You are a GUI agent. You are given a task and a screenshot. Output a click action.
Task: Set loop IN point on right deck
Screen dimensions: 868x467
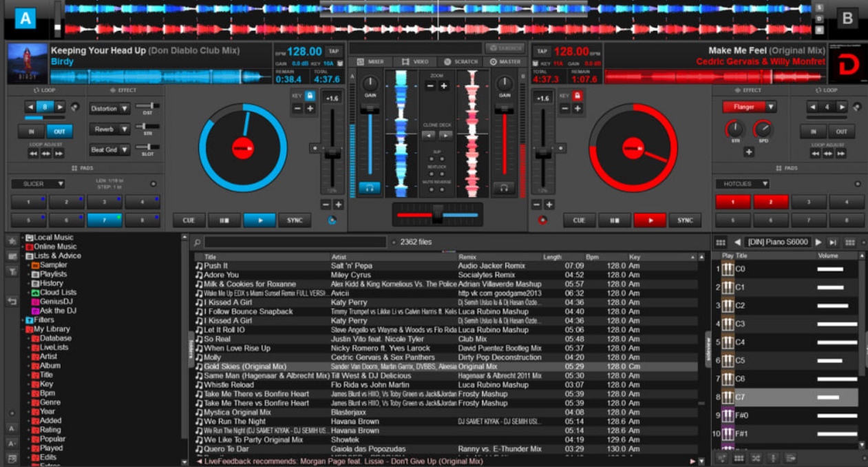pyautogui.click(x=813, y=132)
